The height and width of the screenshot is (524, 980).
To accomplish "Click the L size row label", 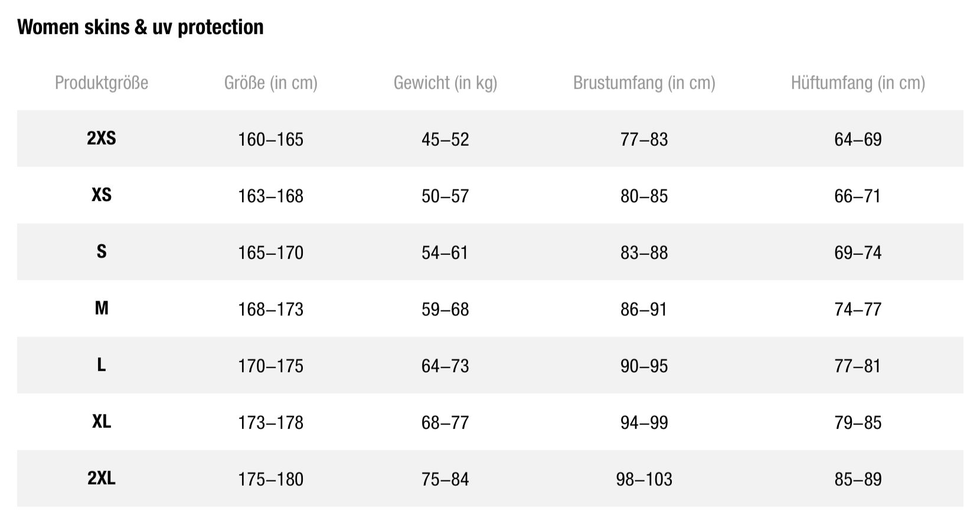I will [x=102, y=365].
